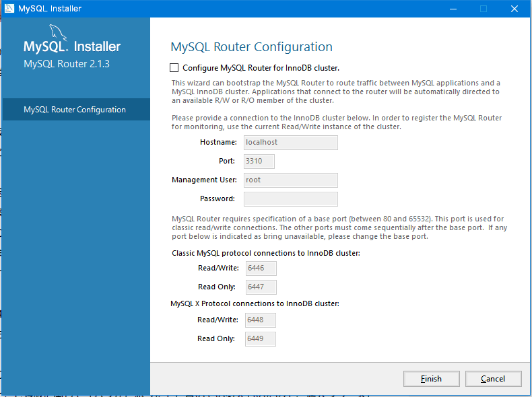
Task: Click X Protocol Read Only port 6449
Action: click(260, 339)
